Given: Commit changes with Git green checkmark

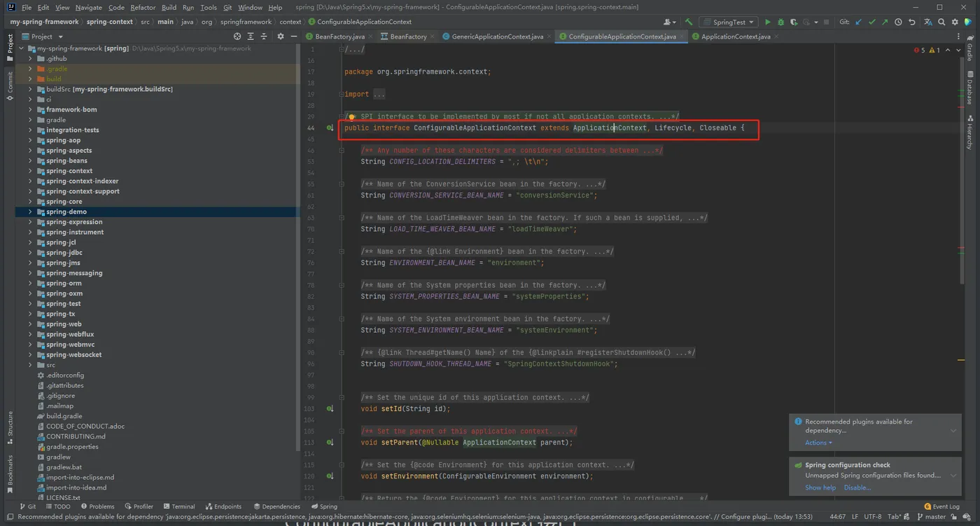Looking at the screenshot, I should (x=872, y=22).
